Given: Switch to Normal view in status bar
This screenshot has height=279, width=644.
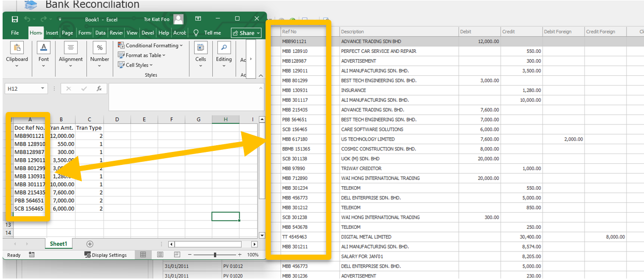Looking at the screenshot, I should (143, 255).
